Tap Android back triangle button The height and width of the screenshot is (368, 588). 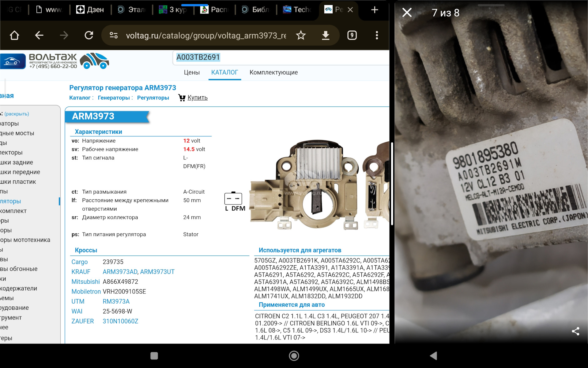(x=433, y=356)
